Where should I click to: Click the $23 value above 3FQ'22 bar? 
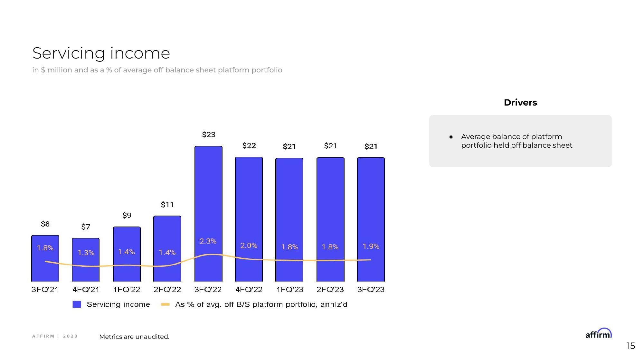[209, 135]
